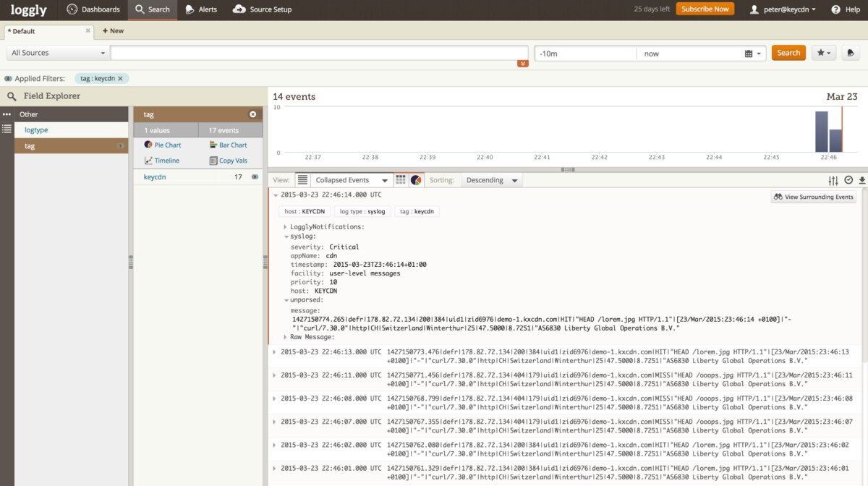
Task: Open the Collapsed Events dropdown
Action: pyautogui.click(x=350, y=179)
